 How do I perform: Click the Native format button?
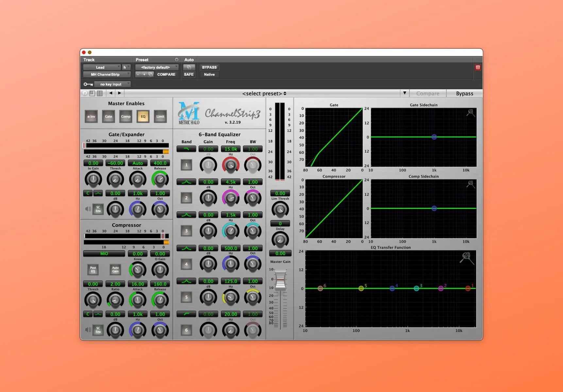point(209,74)
